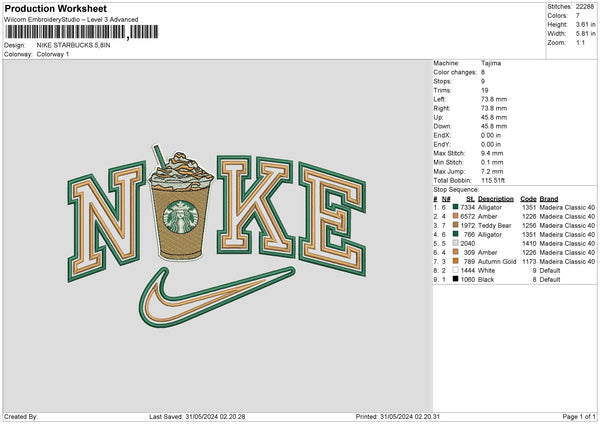Click Madeira Classic 40 in Teddy Bear row
Screen dimensions: 600x424
(567, 225)
